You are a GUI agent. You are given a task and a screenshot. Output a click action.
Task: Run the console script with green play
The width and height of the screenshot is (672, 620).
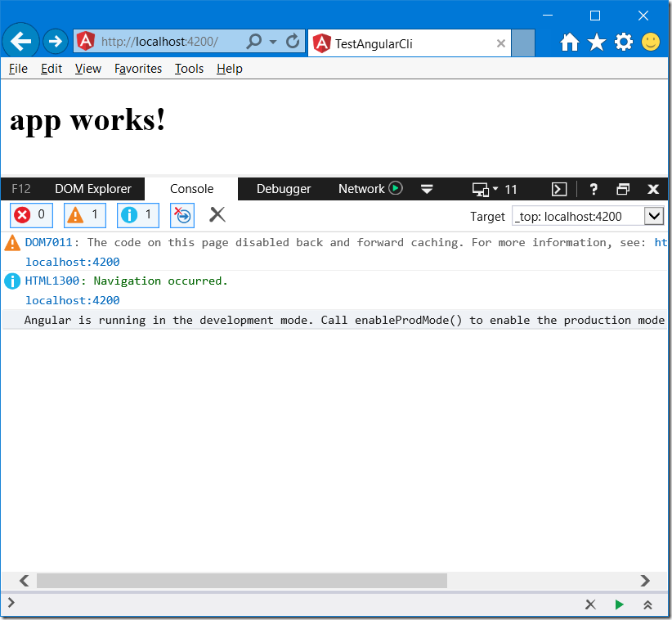point(619,604)
